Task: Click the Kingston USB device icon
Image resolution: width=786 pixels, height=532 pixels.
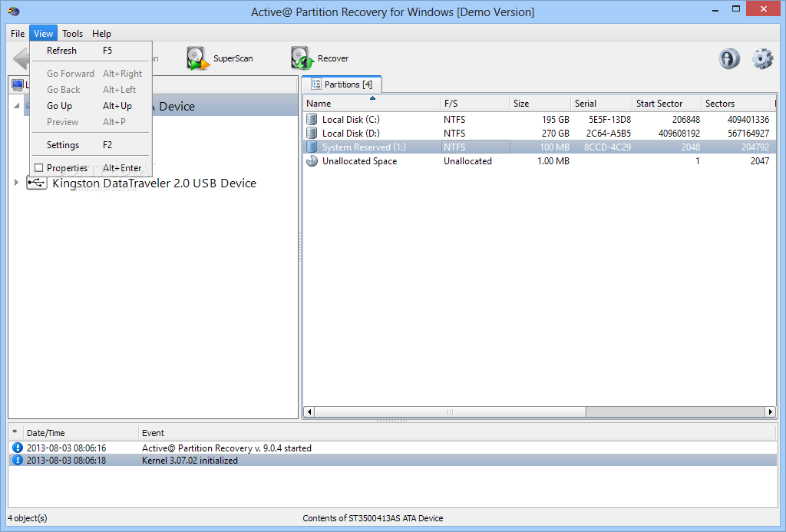Action: pos(37,183)
